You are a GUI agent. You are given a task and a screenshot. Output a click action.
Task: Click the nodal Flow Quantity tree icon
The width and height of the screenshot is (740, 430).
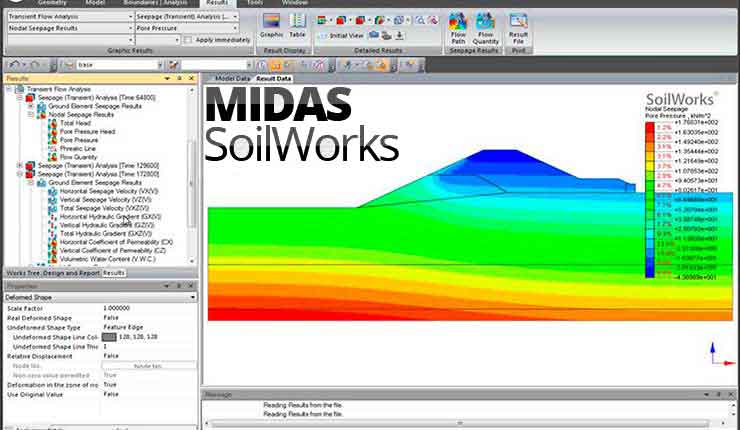(x=52, y=157)
